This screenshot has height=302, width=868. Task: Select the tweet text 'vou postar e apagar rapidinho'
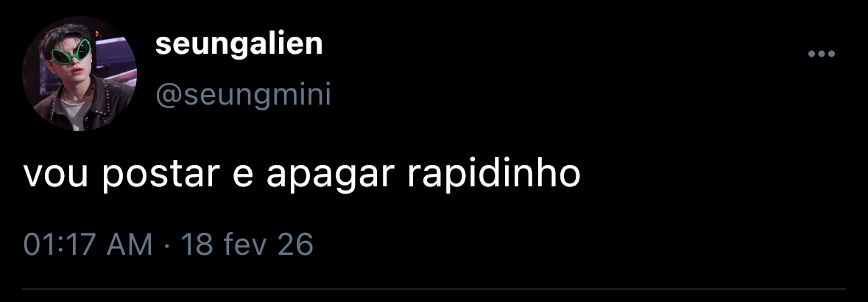[x=302, y=175]
